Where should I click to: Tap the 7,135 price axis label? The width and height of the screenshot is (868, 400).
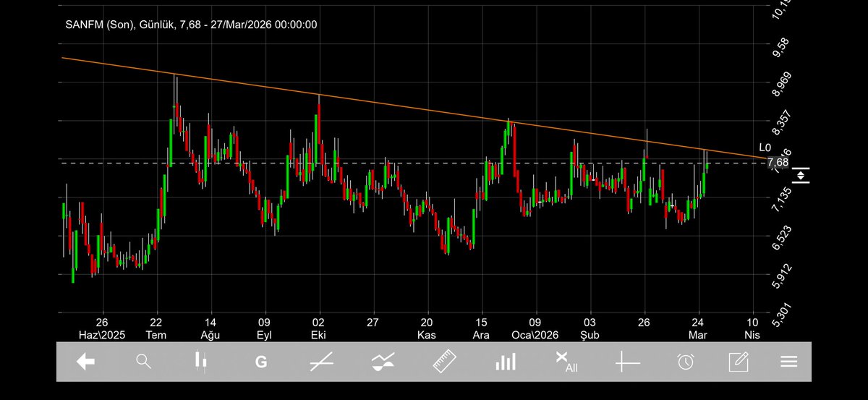[x=782, y=199]
